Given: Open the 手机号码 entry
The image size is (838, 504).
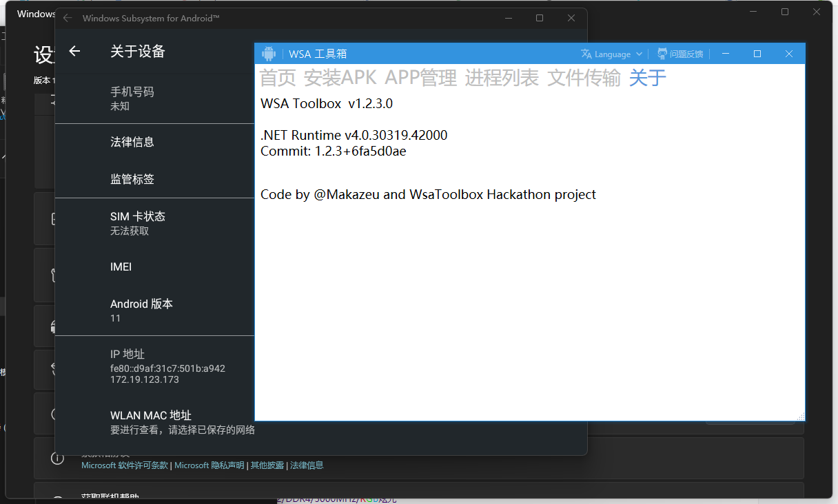Looking at the screenshot, I should pos(155,98).
